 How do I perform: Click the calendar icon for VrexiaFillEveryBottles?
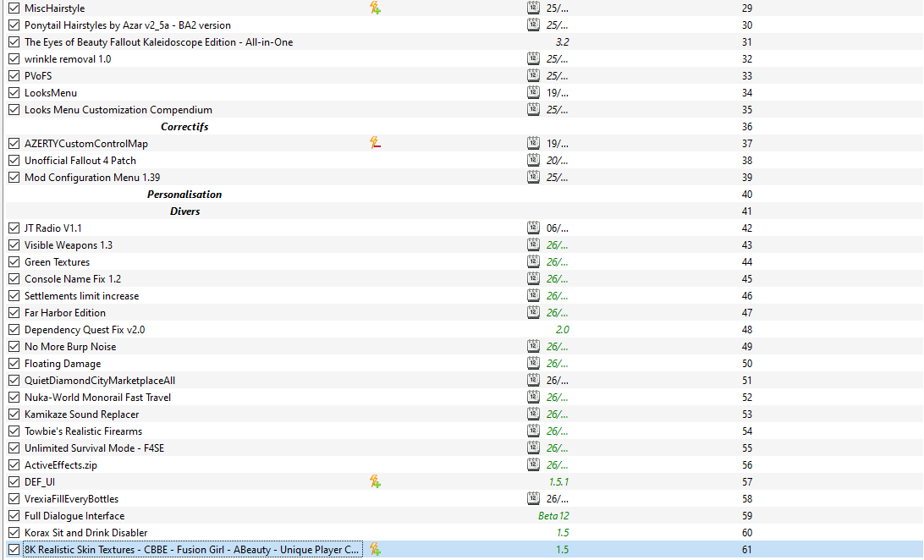coord(533,499)
